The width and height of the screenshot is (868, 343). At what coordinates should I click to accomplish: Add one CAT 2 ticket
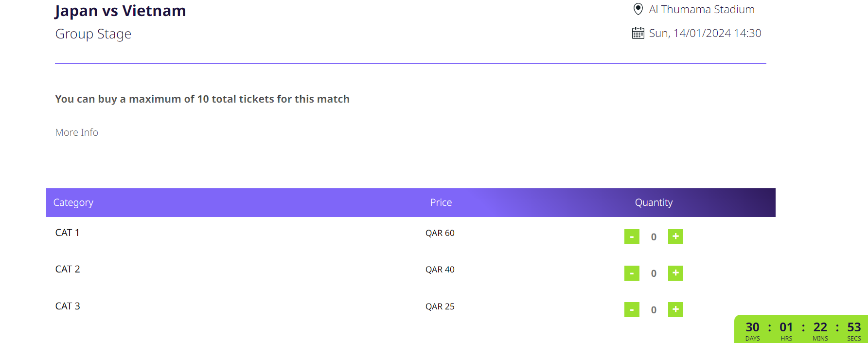point(675,273)
